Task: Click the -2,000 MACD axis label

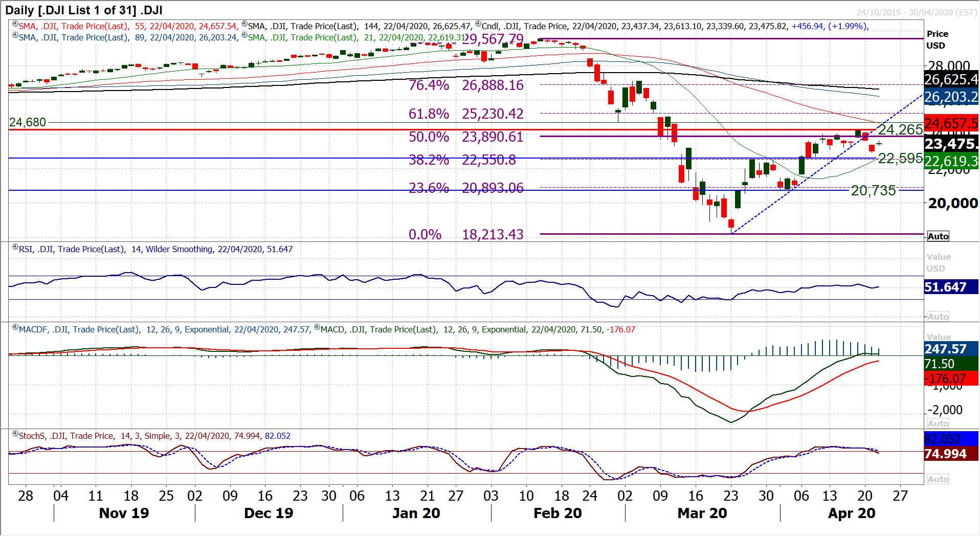Action: 945,410
